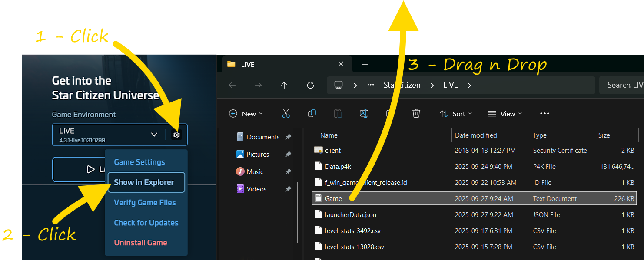Viewport: 644px width, 260px height.
Task: Open the Sort dropdown menu
Action: pyautogui.click(x=456, y=114)
